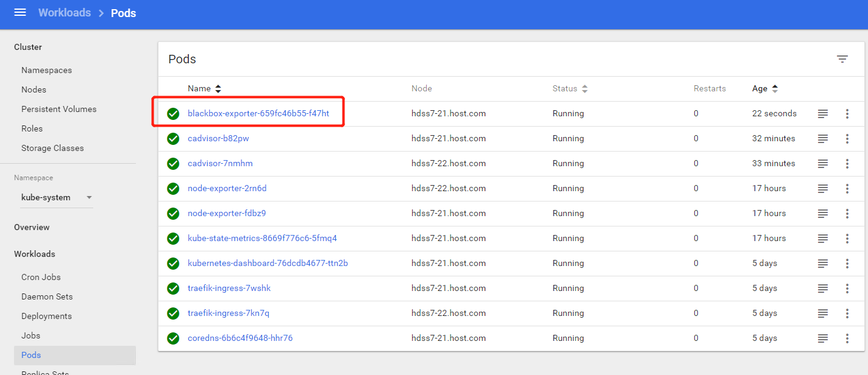The image size is (868, 375).
Task: Open blackbox-exporter-659fc46b55-f47ht pod link
Action: click(258, 114)
